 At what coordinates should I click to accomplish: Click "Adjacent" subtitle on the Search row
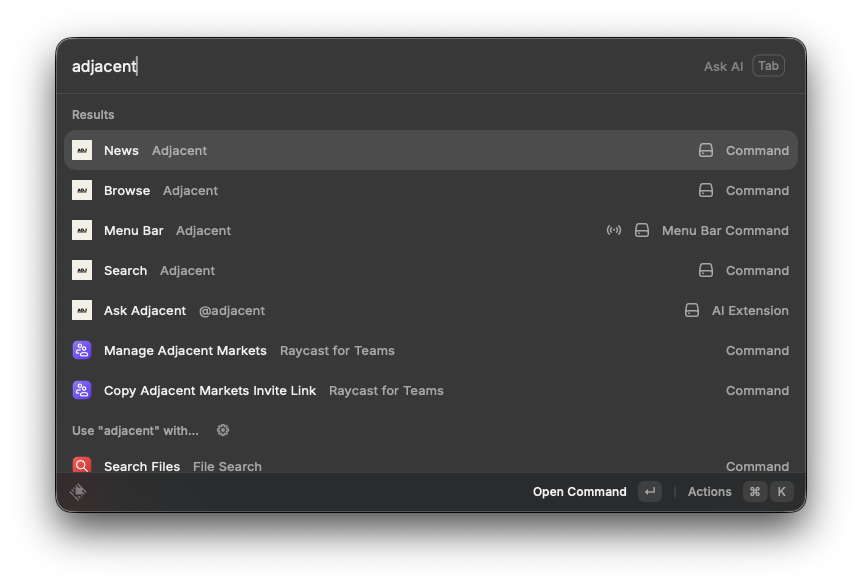click(x=187, y=271)
